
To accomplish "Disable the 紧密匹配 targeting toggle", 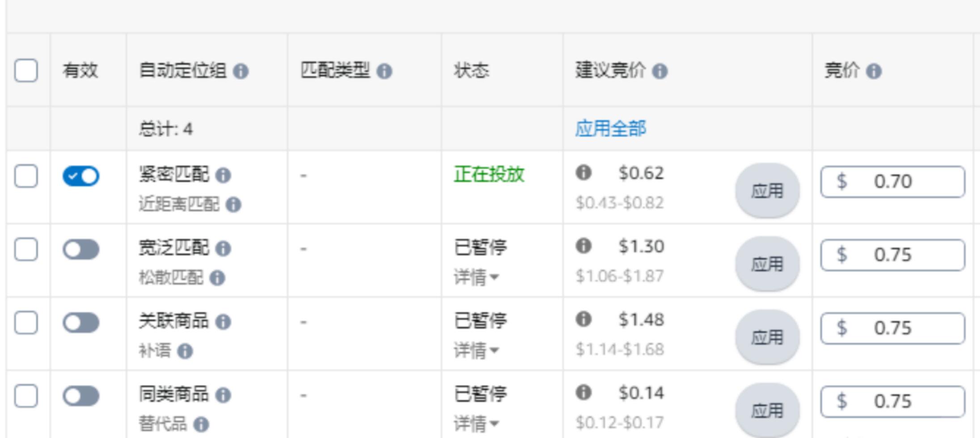I will 81,176.
